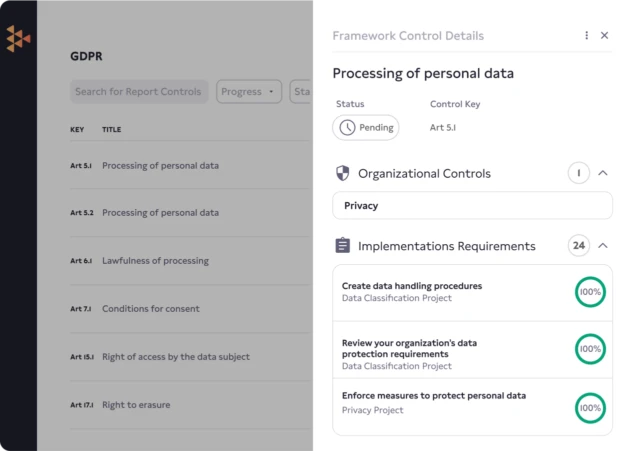The width and height of the screenshot is (630, 451).
Task: Open the Progress filter dropdown
Action: 249,92
